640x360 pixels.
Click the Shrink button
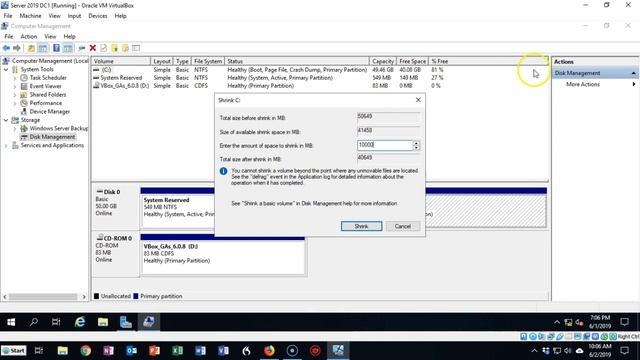click(x=361, y=226)
